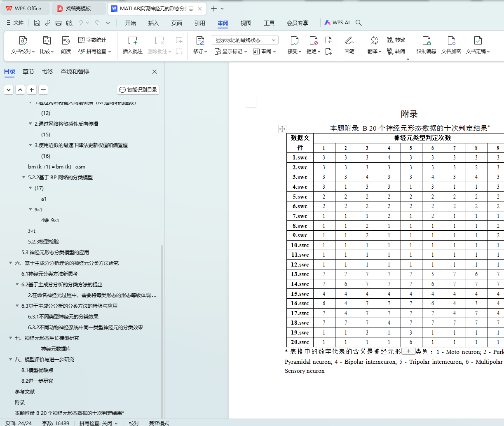Open 字数统计 word count
Image resolution: width=504 pixels, height=426 pixels.
pos(92,40)
